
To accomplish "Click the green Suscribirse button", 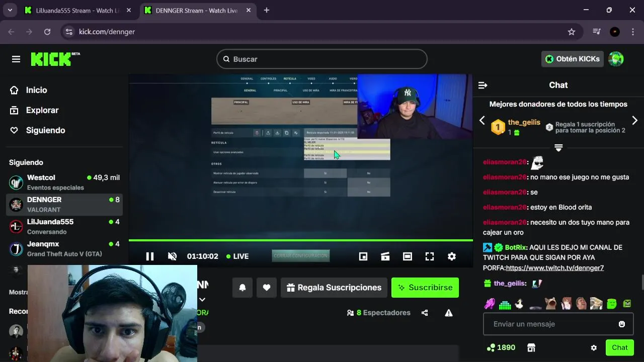I will (x=425, y=288).
